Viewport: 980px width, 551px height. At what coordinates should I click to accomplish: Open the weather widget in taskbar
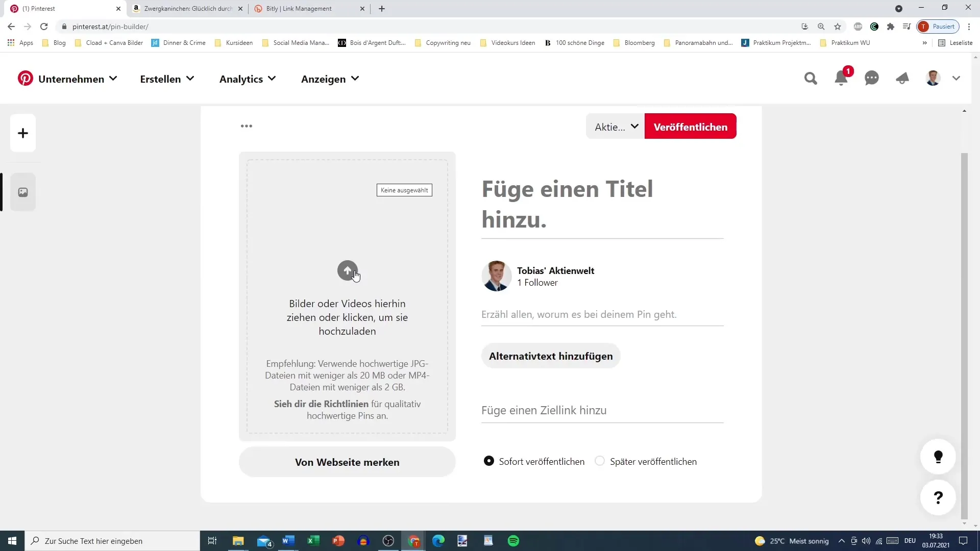pos(792,541)
